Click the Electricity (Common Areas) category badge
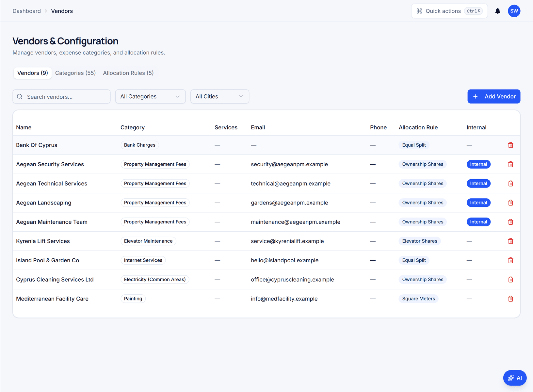This screenshot has height=392, width=533. 155,280
